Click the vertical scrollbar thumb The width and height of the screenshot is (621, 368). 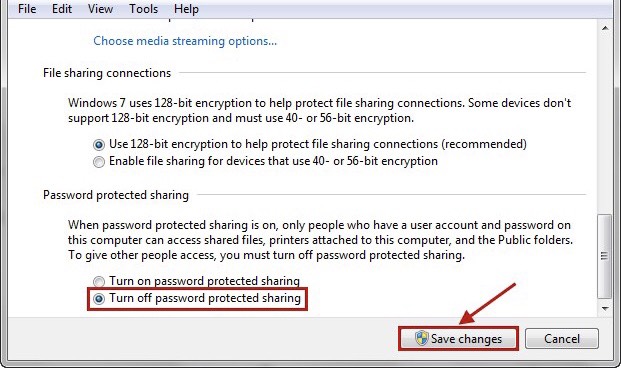605,256
